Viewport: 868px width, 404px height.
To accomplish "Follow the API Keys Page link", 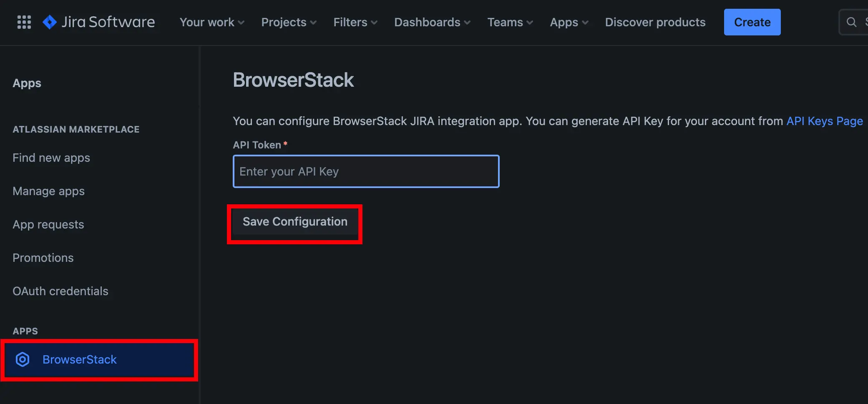I will coord(824,121).
